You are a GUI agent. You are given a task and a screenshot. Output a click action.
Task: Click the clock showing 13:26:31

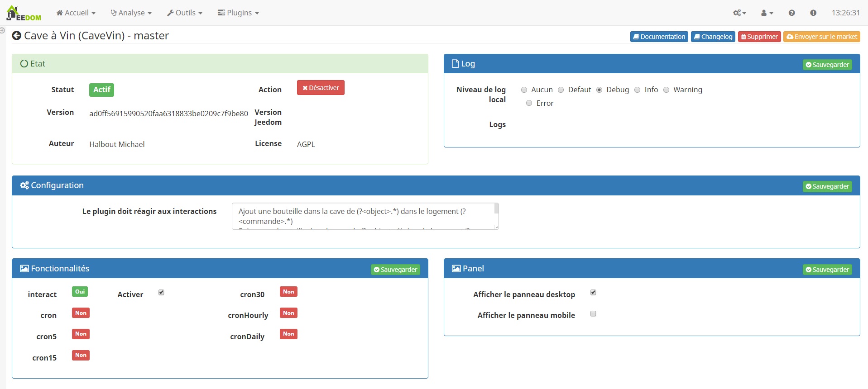point(845,13)
